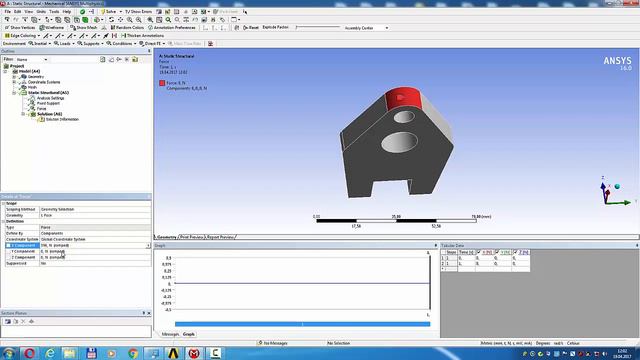Viewport: 640px width, 360px height.
Task: Click the Y Component value field
Action: (95, 251)
